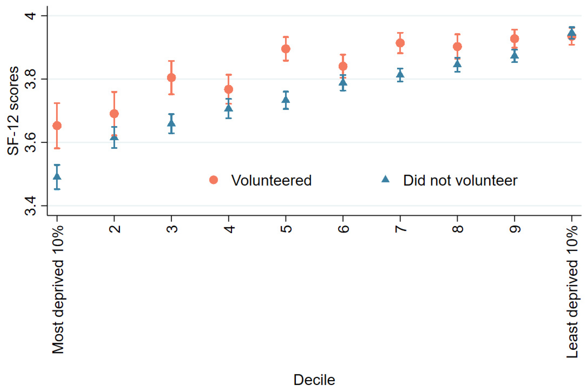Select the orange circle at decile 9
The image size is (588, 390).
(515, 39)
